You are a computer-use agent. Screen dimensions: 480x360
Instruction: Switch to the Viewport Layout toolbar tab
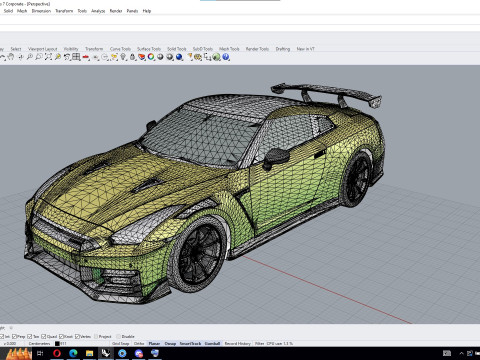click(43, 49)
